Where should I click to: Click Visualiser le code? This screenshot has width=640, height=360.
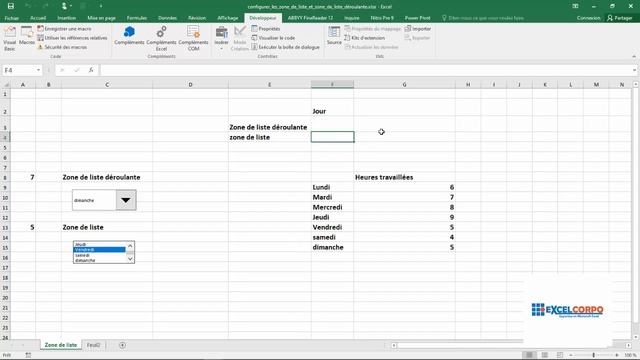pos(273,38)
